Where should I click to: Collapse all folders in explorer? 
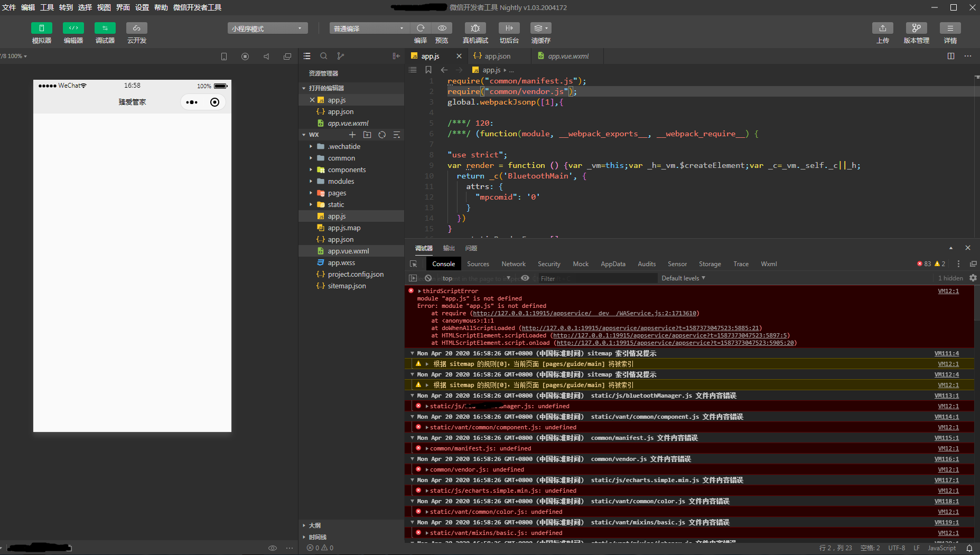[397, 135]
